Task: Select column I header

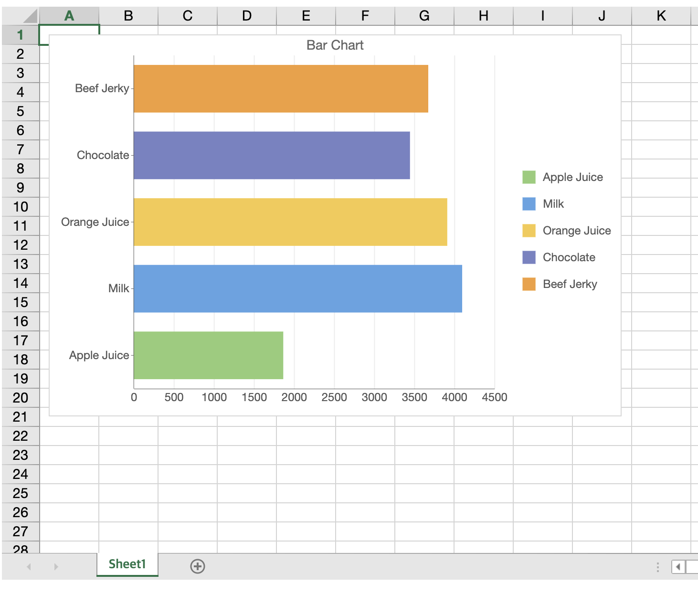Action: pyautogui.click(x=543, y=16)
